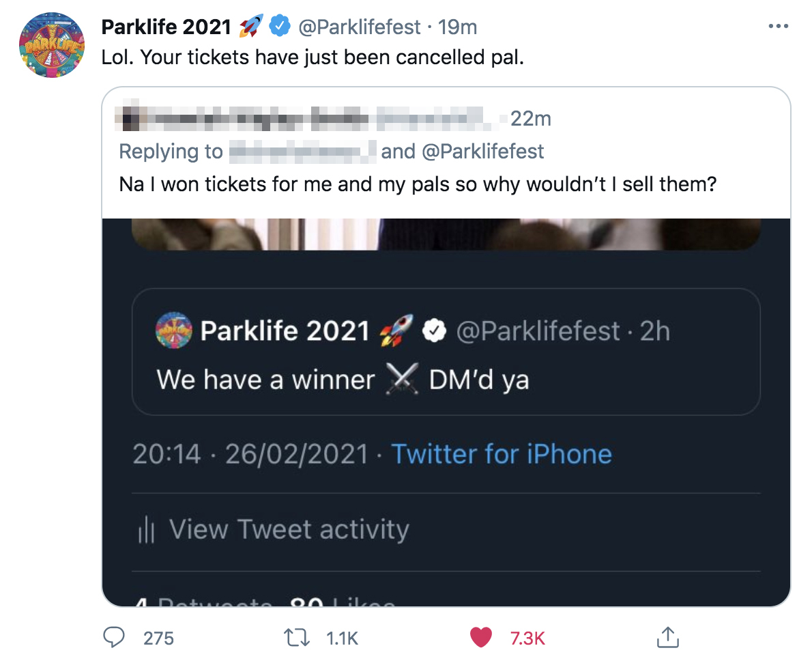
Task: Click the reply speech bubble icon
Action: coord(114,638)
